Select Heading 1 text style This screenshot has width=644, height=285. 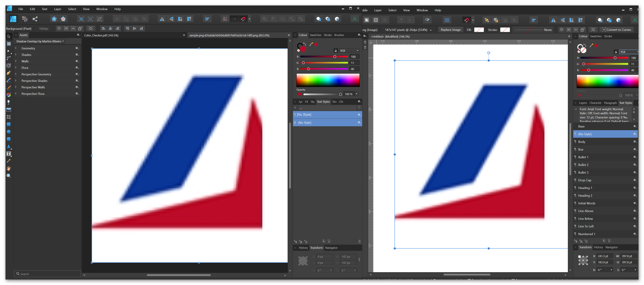pos(605,188)
